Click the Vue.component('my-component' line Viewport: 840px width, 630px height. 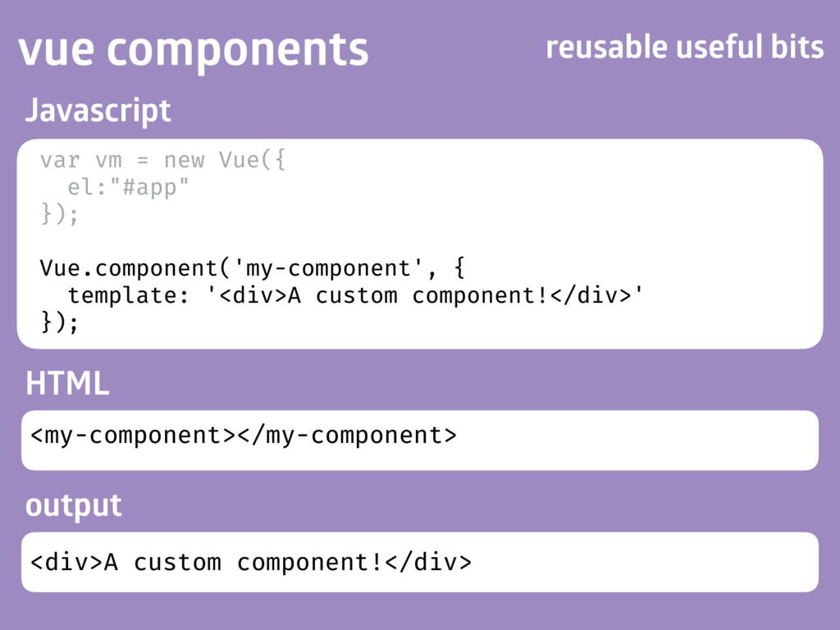coord(252,268)
